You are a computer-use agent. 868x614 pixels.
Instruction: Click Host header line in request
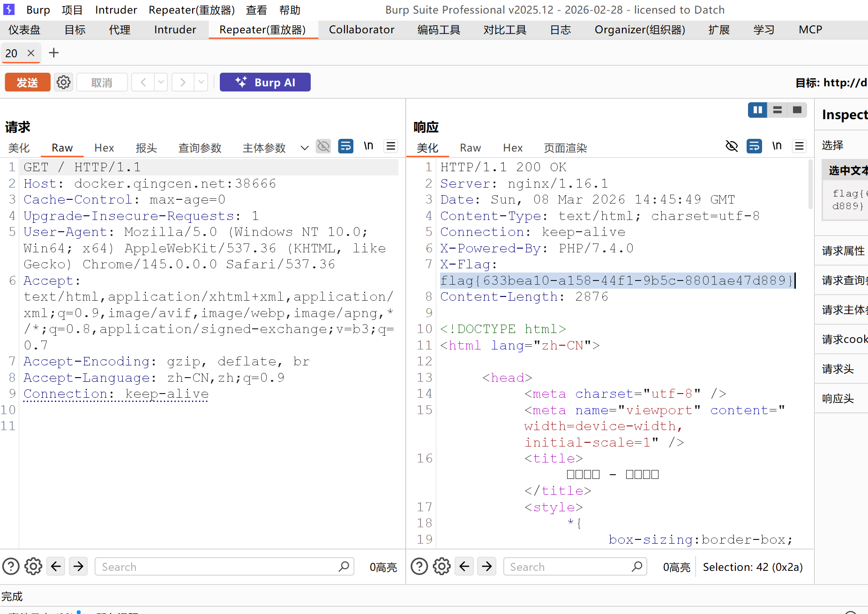[x=150, y=183]
